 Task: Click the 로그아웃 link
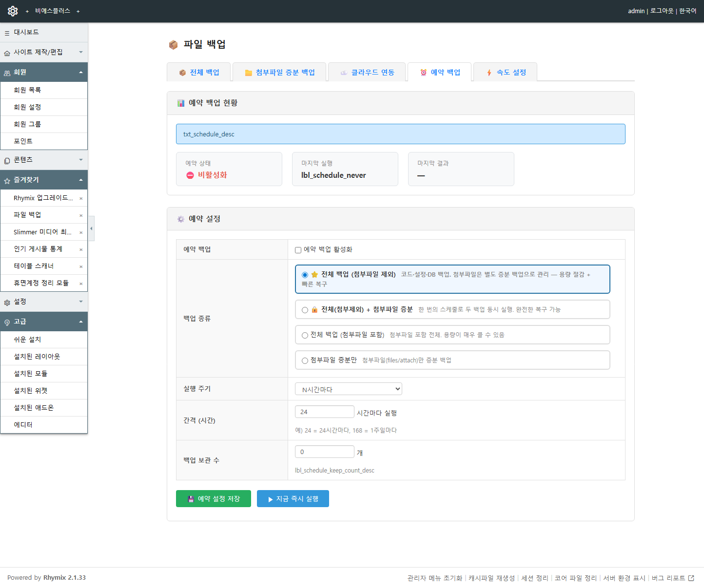pyautogui.click(x=662, y=11)
